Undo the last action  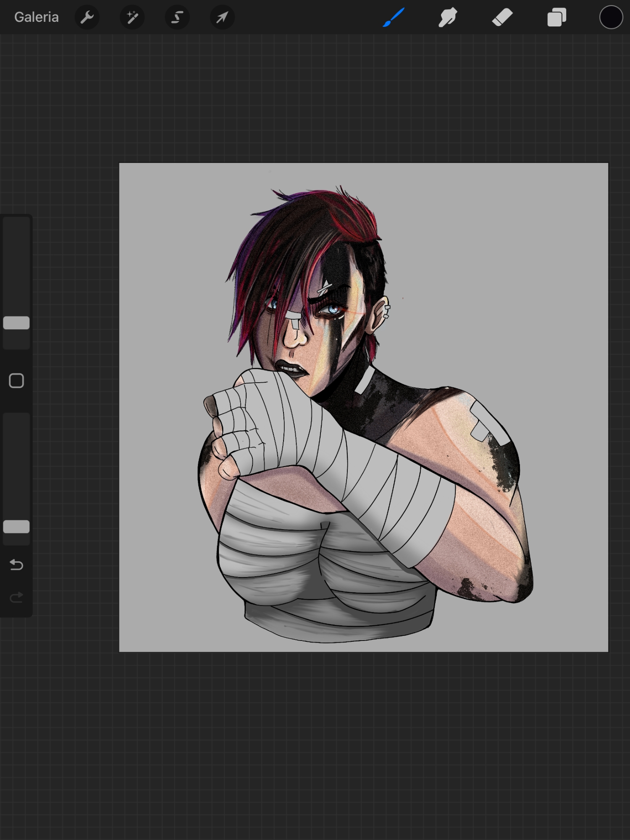(16, 565)
